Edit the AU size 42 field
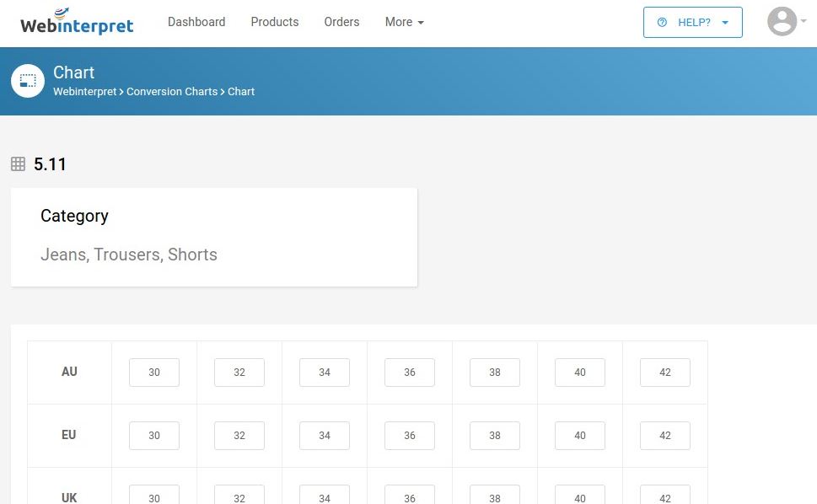The width and height of the screenshot is (817, 504). coord(665,373)
